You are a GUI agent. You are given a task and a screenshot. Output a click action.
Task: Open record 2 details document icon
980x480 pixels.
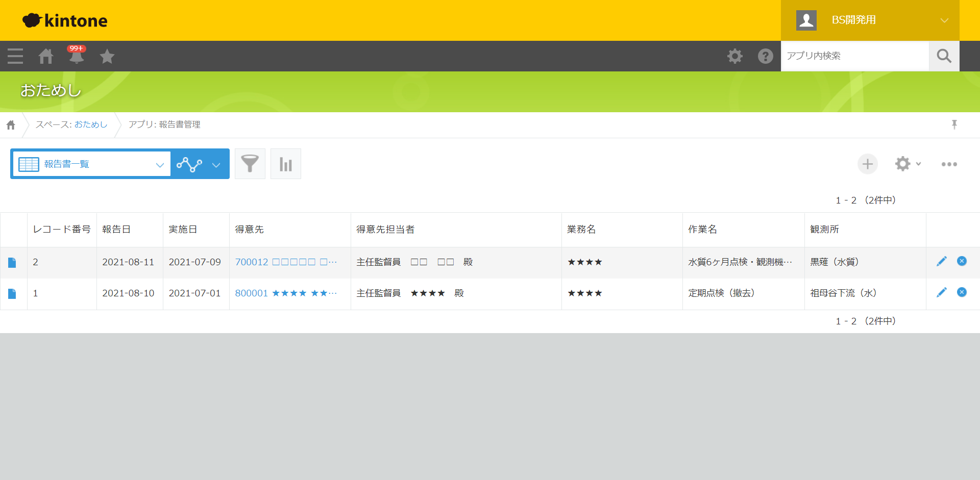click(12, 262)
